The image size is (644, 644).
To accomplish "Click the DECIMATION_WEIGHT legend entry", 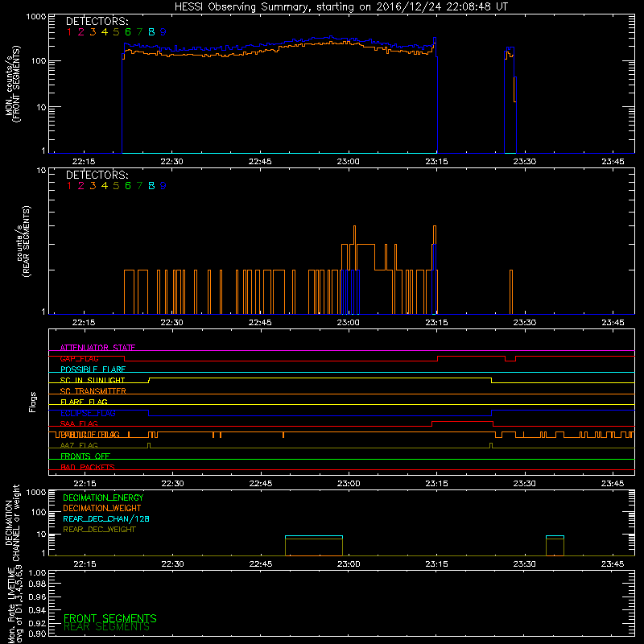I will coord(102,508).
